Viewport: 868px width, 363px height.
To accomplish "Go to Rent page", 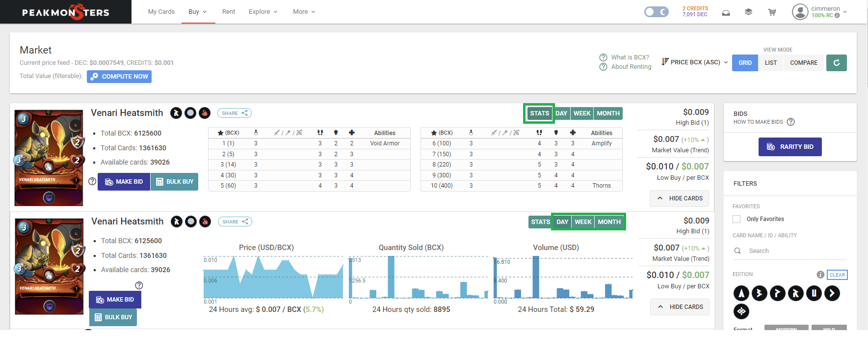I will (229, 12).
